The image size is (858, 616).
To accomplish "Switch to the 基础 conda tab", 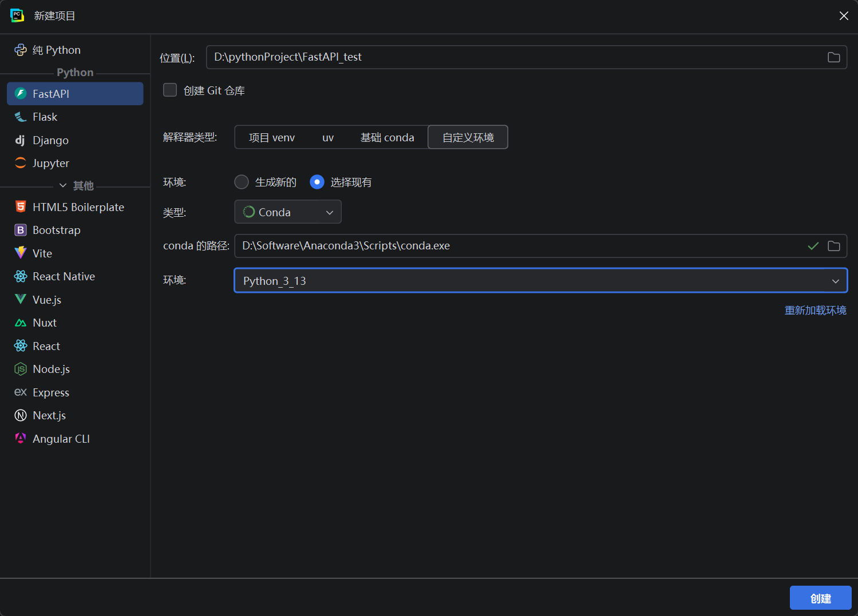I will coord(388,137).
